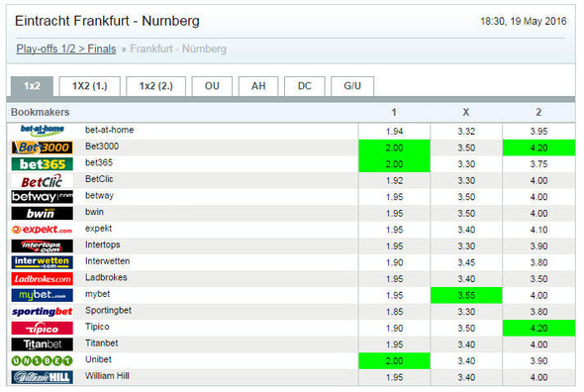Click bet-at-home away odds 3.95
584x392 pixels.
pos(538,132)
